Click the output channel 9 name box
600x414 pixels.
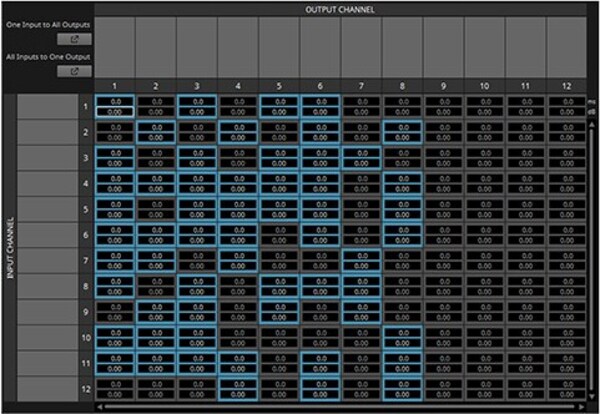pyautogui.click(x=444, y=45)
